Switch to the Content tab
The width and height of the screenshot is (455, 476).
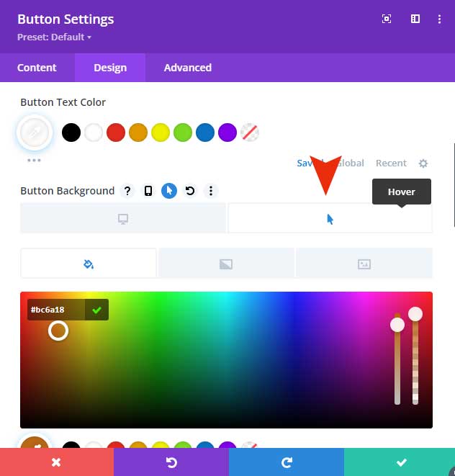click(x=37, y=68)
